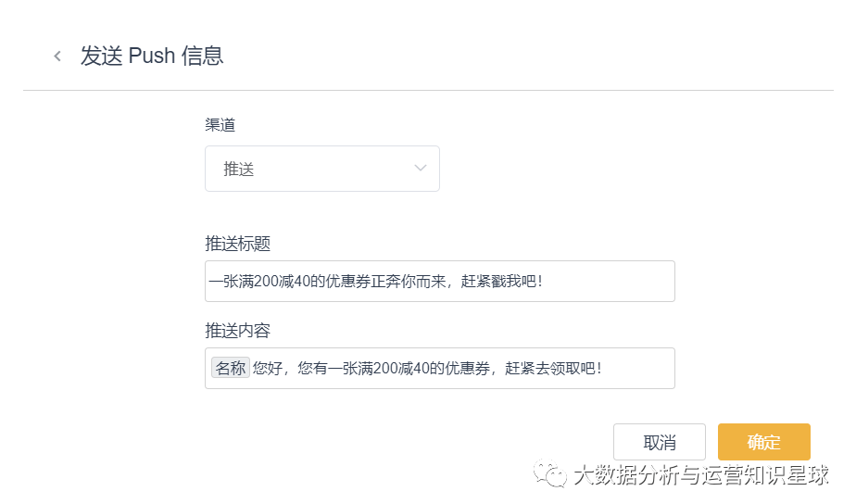Click the 取消 cancel button
This screenshot has width=856, height=504.
(660, 442)
